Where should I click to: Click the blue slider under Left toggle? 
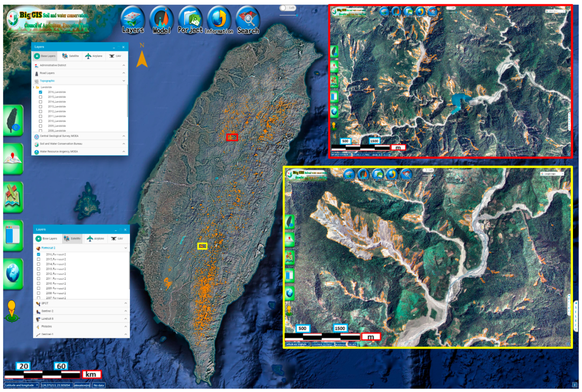tap(289, 15)
